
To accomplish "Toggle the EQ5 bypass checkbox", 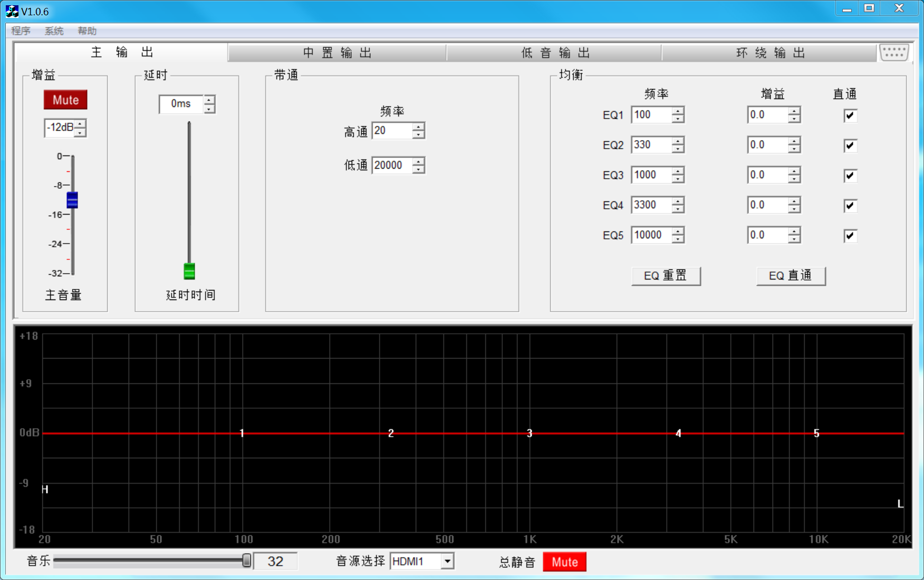I will (850, 236).
